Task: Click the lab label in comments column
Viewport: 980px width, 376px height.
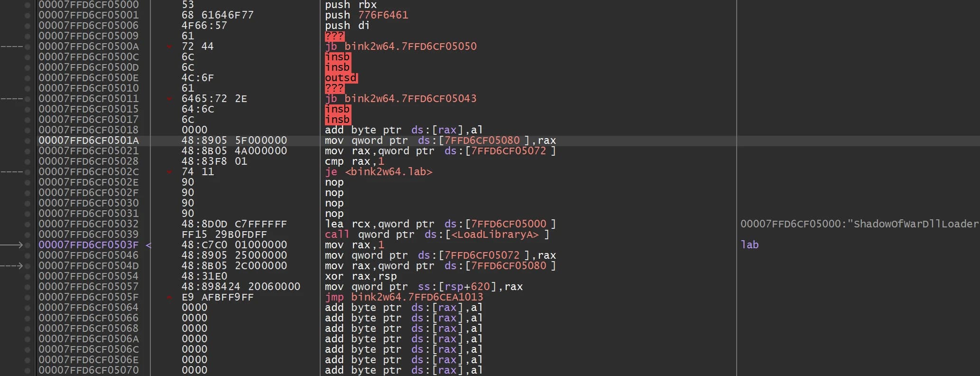Action: (x=749, y=245)
